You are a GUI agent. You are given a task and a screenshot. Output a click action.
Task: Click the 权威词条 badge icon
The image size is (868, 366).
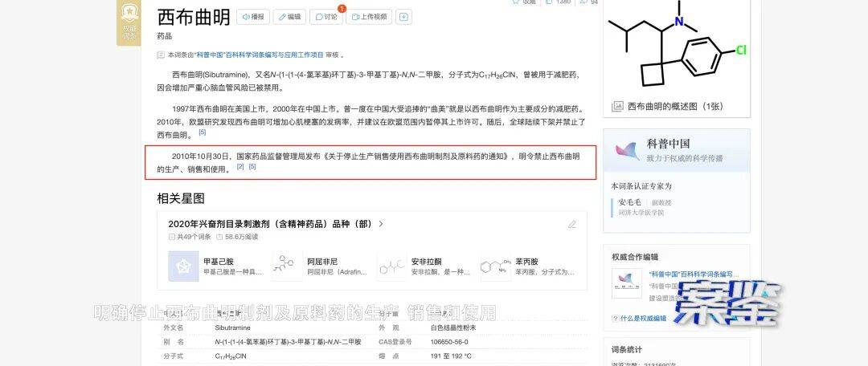pyautogui.click(x=129, y=21)
